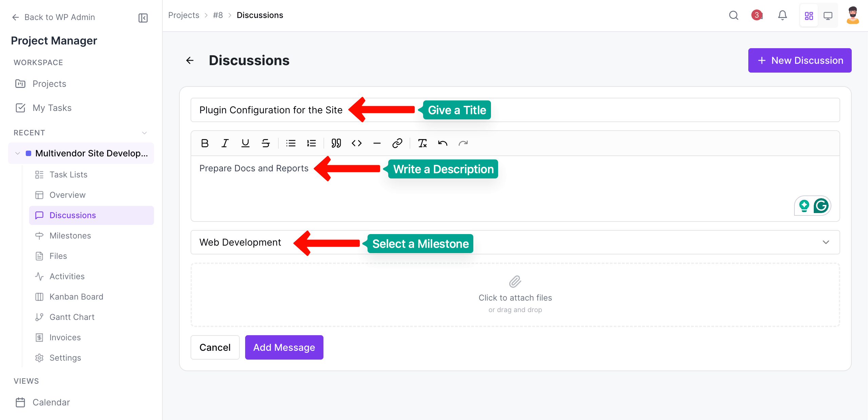Switch to the Kanban Board section
Image resolution: width=868 pixels, height=420 pixels.
(76, 297)
